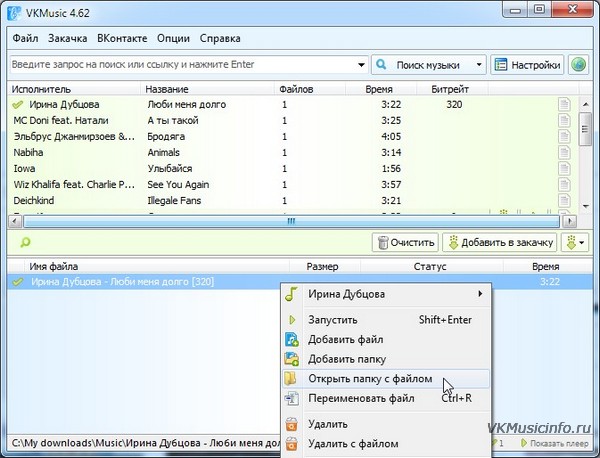
Task: Sort by the Битрейт column header
Action: pos(452,89)
